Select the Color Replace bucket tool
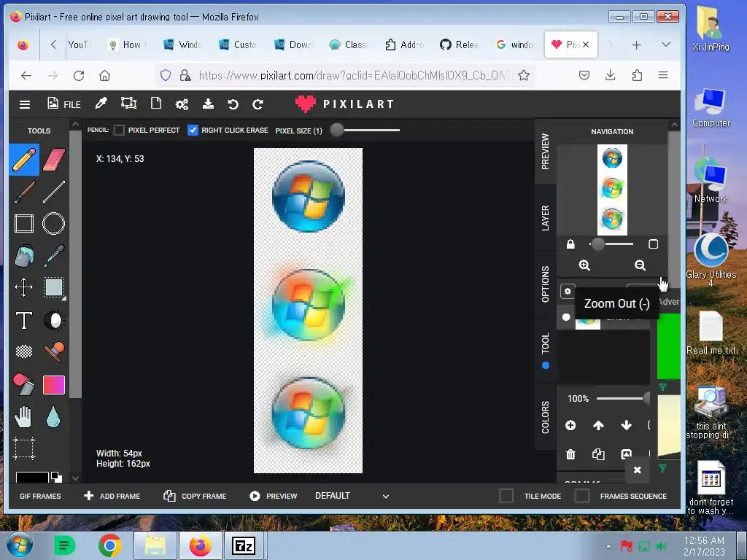747x560 pixels. click(x=24, y=385)
